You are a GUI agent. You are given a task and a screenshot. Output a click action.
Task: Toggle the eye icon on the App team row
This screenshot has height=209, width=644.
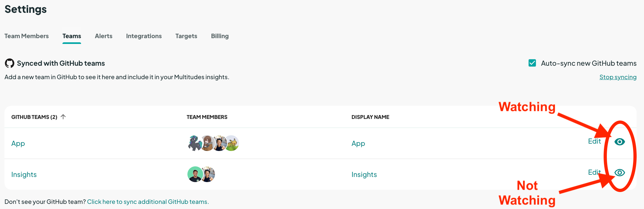619,141
